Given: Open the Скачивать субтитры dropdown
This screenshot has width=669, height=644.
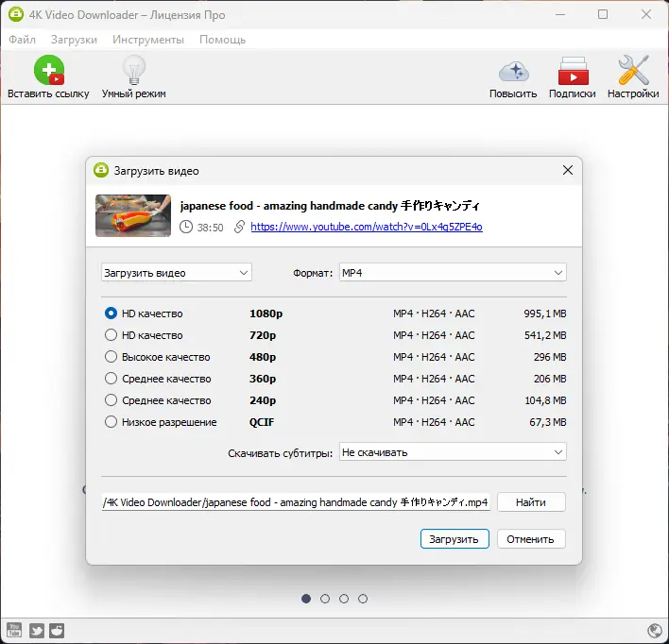Looking at the screenshot, I should [x=453, y=452].
